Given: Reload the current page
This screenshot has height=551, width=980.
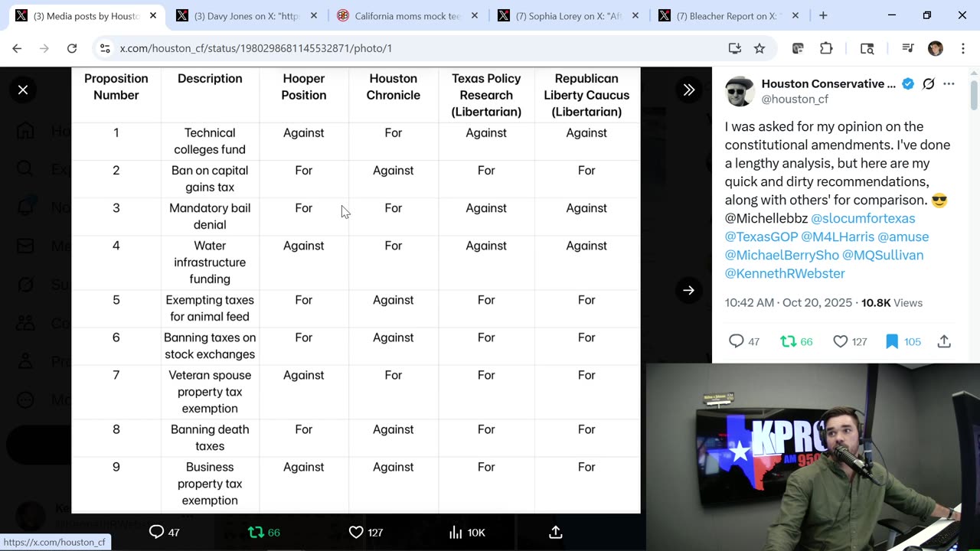Looking at the screenshot, I should click(72, 48).
